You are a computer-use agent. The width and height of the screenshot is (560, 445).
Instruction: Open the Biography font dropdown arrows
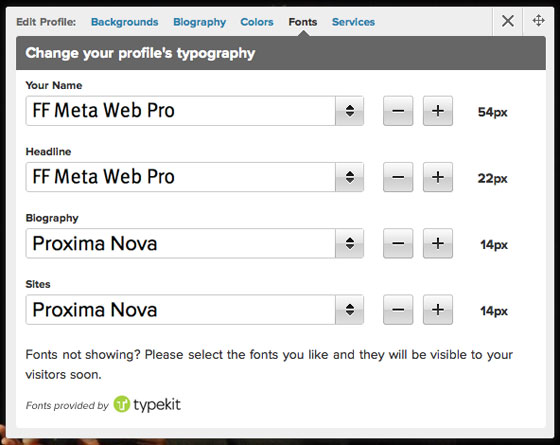(350, 244)
